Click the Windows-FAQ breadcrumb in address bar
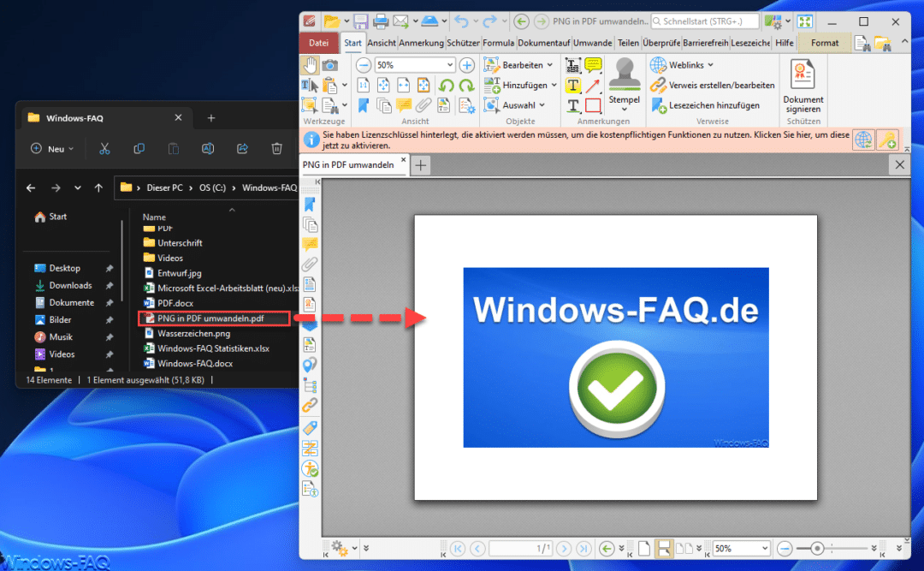 click(x=269, y=187)
